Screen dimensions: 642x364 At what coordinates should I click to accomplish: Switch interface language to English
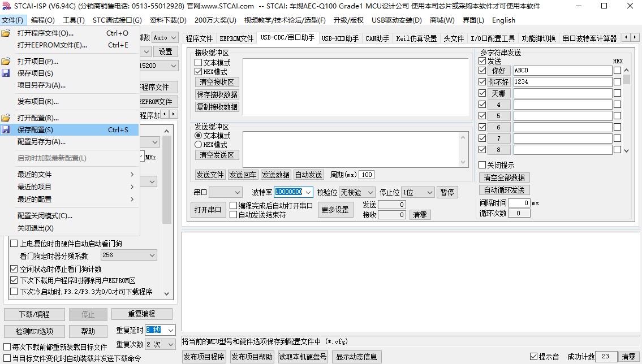503,20
